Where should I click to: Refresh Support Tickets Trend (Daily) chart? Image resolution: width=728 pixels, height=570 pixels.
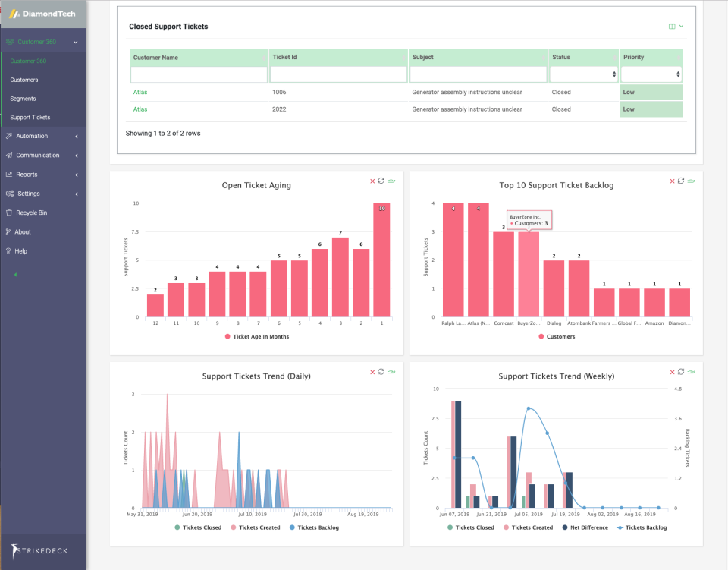[x=381, y=372]
